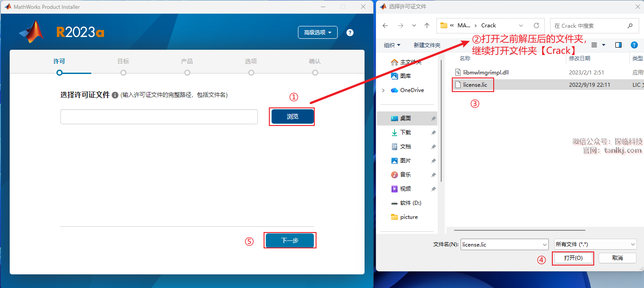Open the view options dropdown arrow
Screen dimensions: 644x288
[604, 45]
